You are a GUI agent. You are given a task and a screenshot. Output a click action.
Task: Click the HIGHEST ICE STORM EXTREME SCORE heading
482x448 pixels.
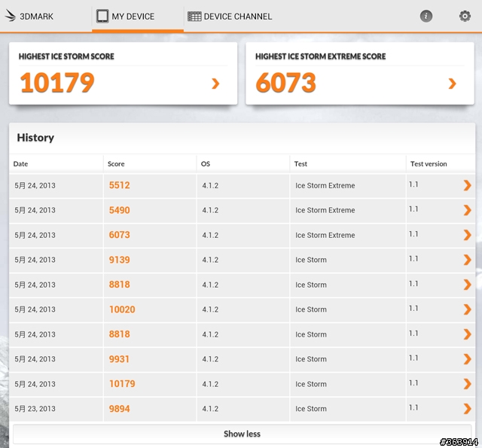pyautogui.click(x=320, y=56)
